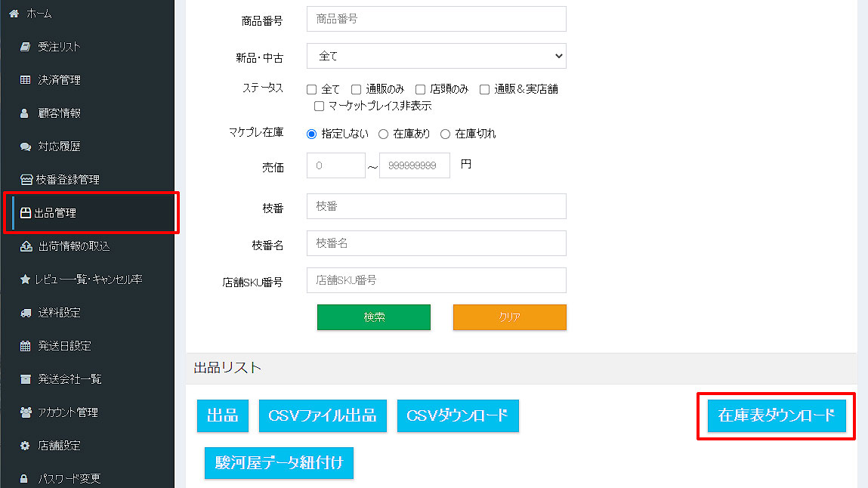Screen dimensions: 868x488
Task: Choose the 在庫切れ radio option
Action: [x=445, y=134]
